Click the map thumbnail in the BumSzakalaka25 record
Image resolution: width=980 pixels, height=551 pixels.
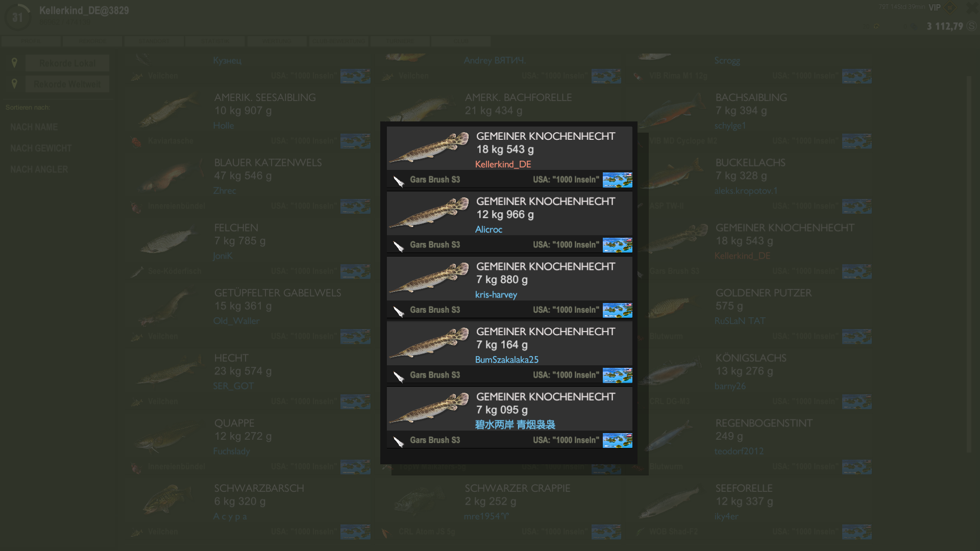point(617,375)
